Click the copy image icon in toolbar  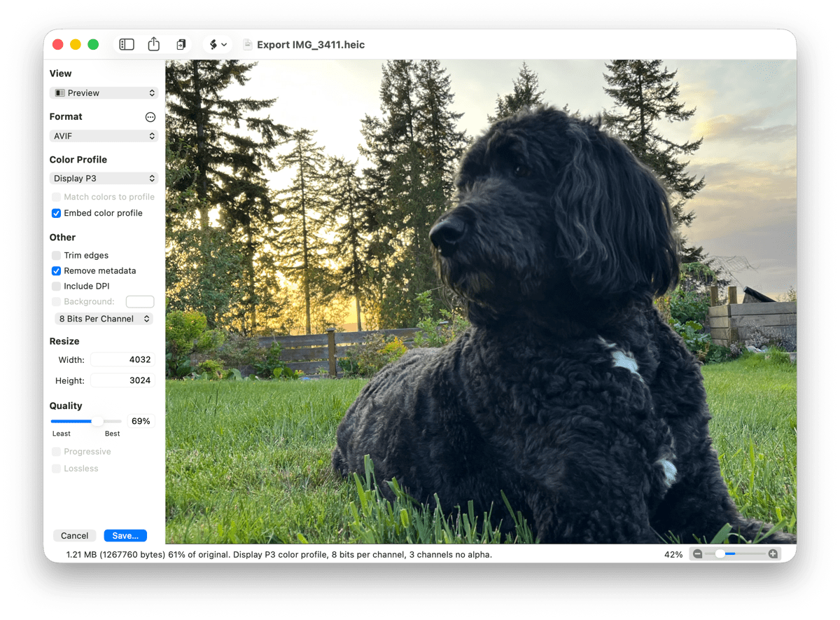[x=181, y=45]
